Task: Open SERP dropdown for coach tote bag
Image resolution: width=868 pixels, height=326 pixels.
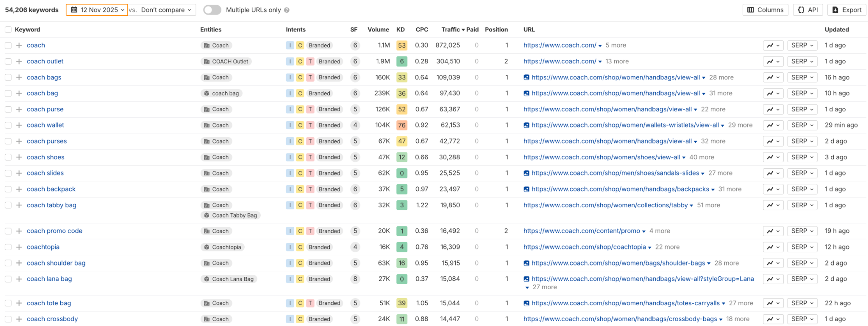Action: [x=802, y=303]
